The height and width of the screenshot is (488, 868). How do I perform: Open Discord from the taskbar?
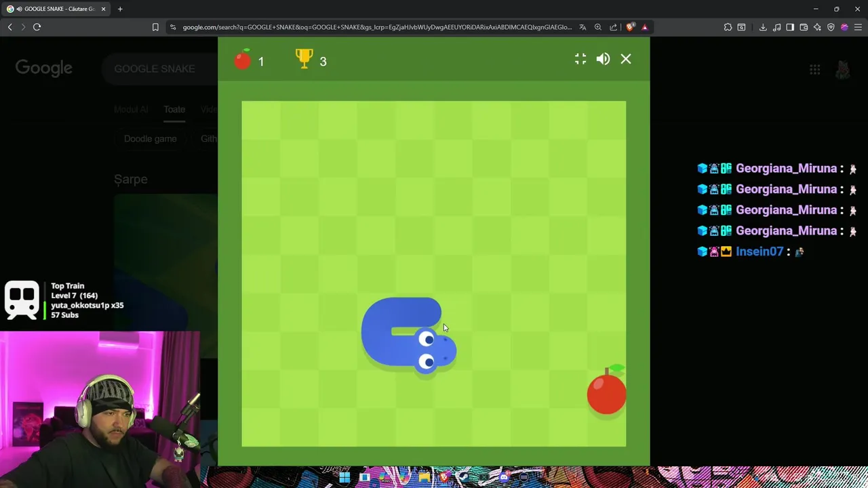click(503, 477)
